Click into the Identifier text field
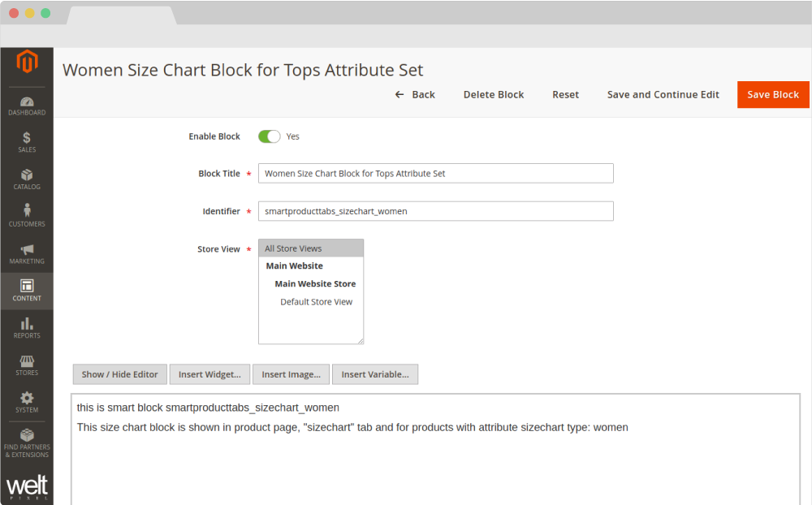The width and height of the screenshot is (812, 505). (x=435, y=211)
